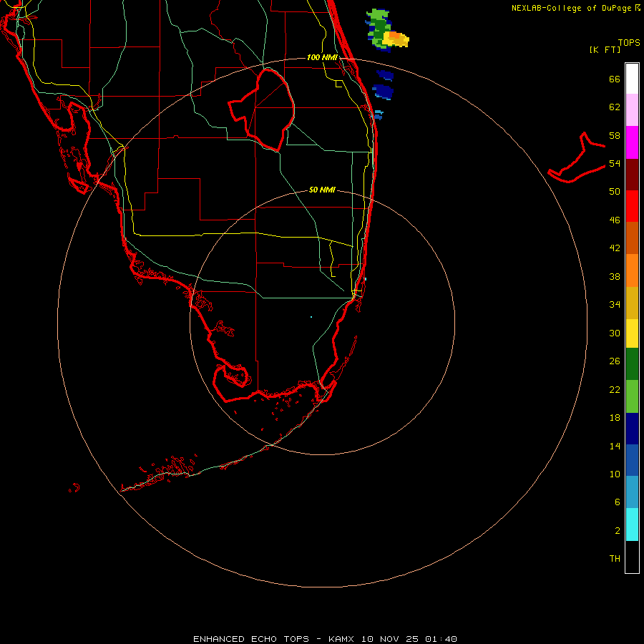Click the 66 legend value
The width and height of the screenshot is (644, 644).
[615, 79]
